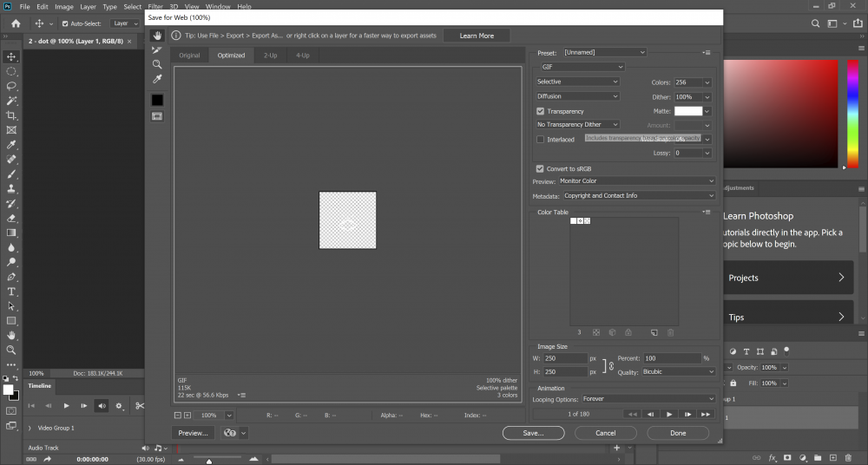The width and height of the screenshot is (868, 465).
Task: Select the Eyedropper tool in dialog toolbar
Action: (157, 79)
